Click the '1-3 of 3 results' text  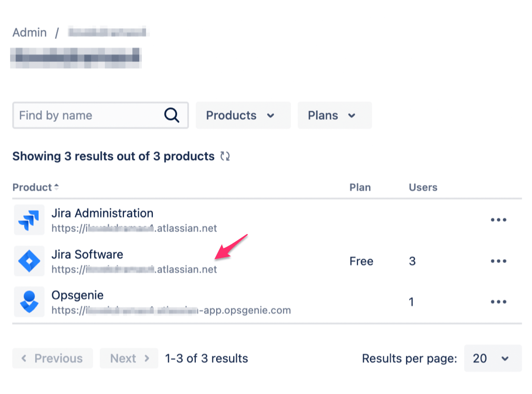click(x=206, y=358)
